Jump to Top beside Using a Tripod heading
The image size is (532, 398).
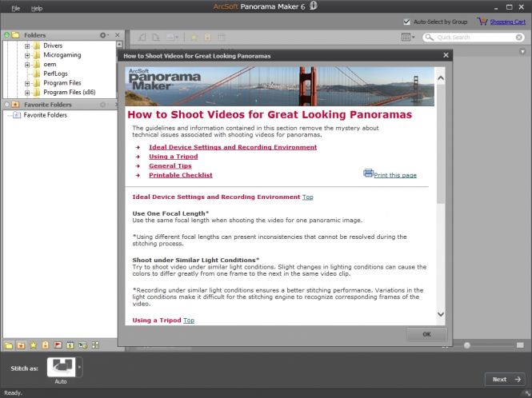[189, 320]
